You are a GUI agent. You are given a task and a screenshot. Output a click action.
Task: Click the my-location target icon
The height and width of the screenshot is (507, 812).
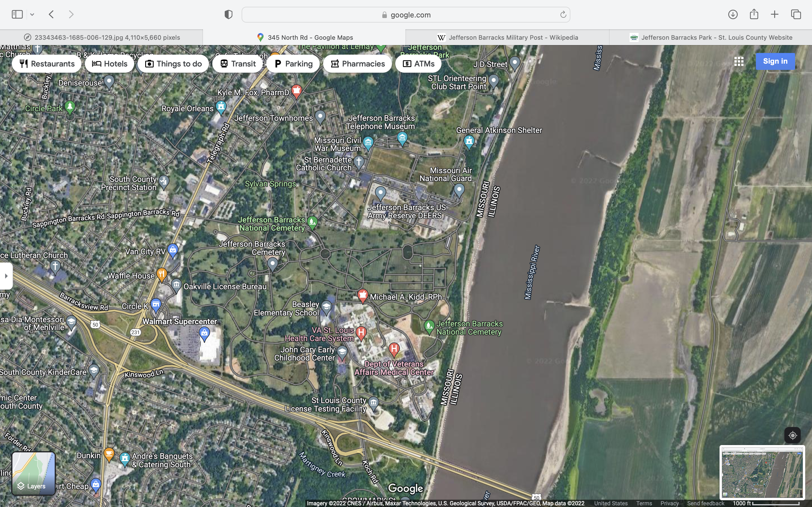click(792, 435)
